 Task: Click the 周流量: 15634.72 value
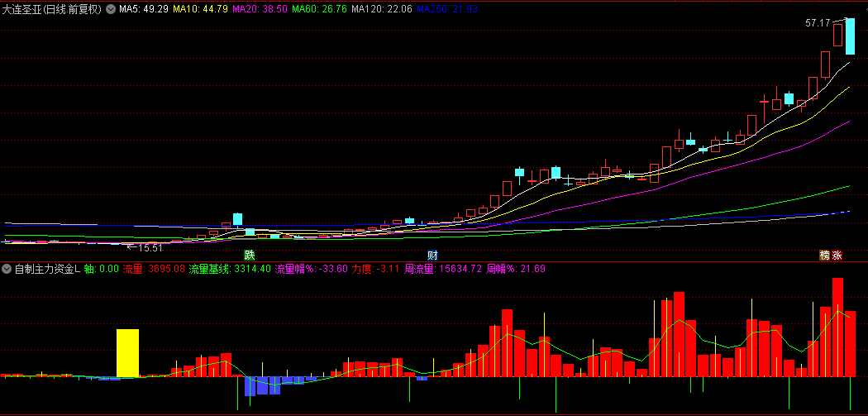pyautogui.click(x=443, y=270)
